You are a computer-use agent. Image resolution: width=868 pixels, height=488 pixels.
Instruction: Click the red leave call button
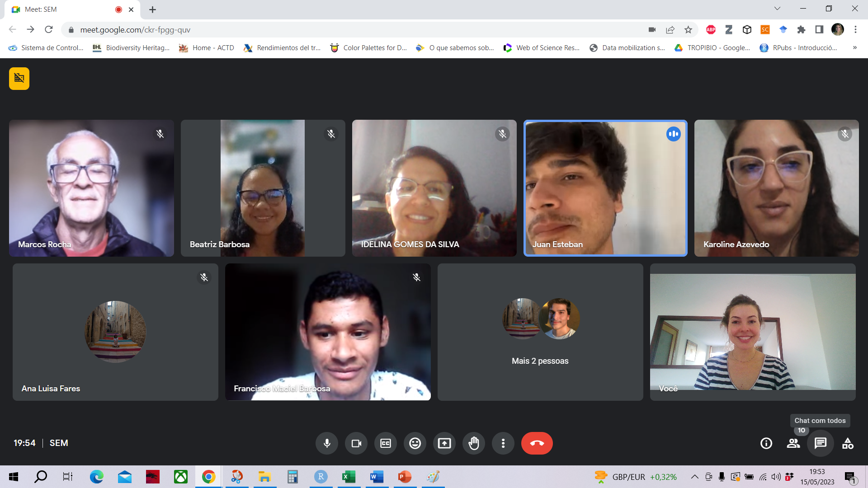(x=537, y=443)
